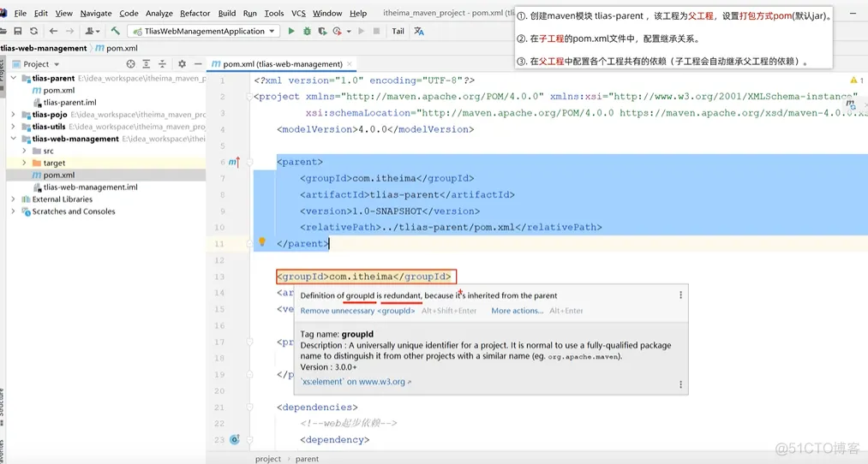Click tlias-web-management in the navigation bar
The width and height of the screenshot is (868, 464).
[44, 48]
